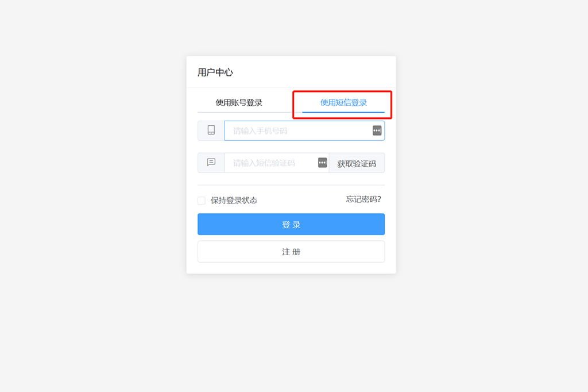Click the 用户中心 heading
588x392 pixels.
coord(215,72)
